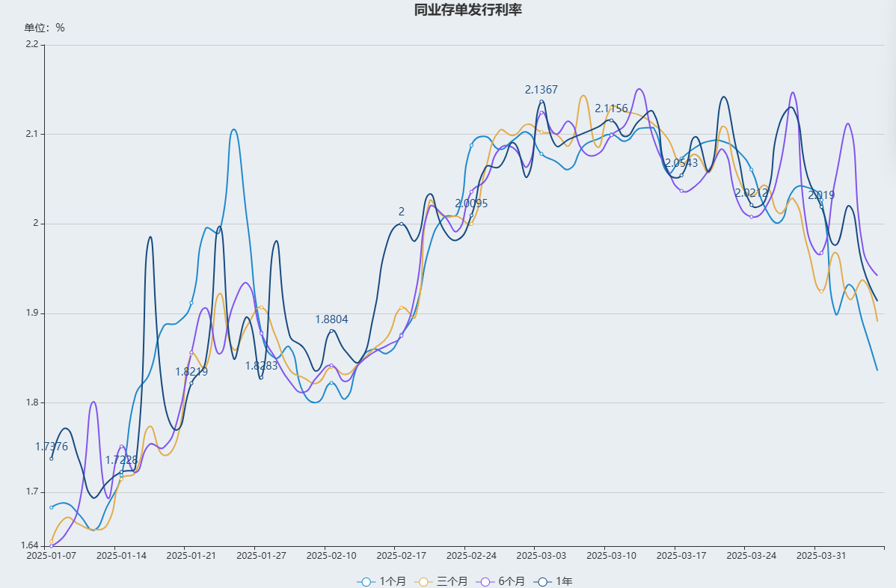Click the 1.7376 data point marker
This screenshot has height=588, width=896.
52,459
